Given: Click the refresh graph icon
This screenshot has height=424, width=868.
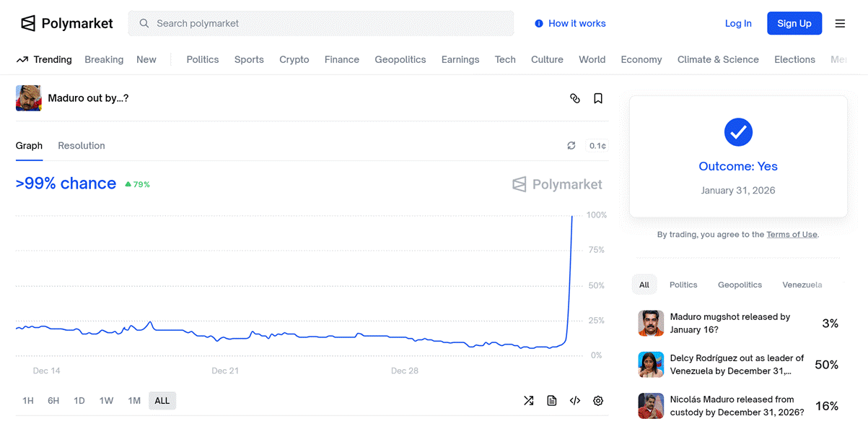Looking at the screenshot, I should 571,146.
